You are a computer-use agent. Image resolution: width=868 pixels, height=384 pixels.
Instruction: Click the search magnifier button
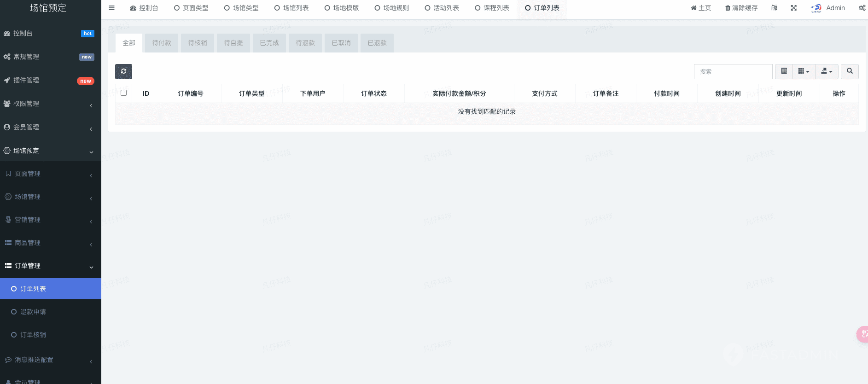click(x=850, y=71)
